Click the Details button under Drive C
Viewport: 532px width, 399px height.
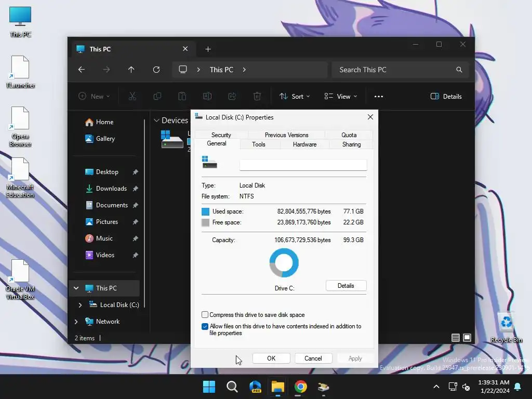[345, 286]
